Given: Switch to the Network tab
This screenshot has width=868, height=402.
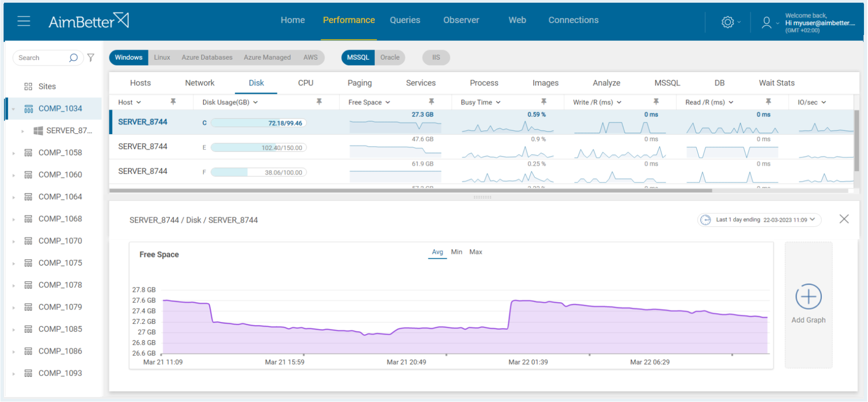Looking at the screenshot, I should (200, 83).
